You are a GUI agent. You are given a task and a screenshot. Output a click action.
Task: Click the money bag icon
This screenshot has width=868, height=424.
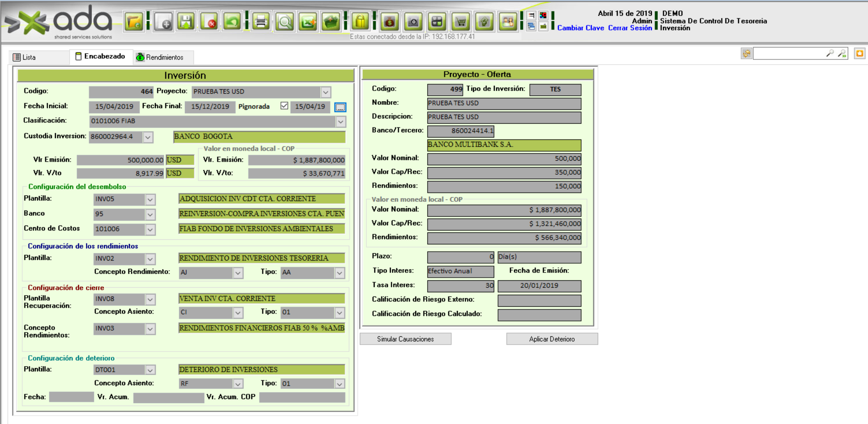(x=390, y=22)
